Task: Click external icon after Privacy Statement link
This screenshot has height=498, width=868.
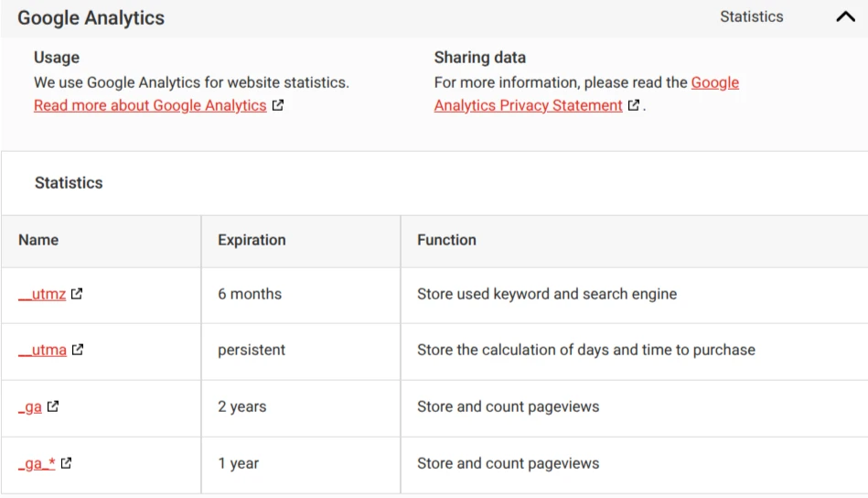Action: click(634, 104)
